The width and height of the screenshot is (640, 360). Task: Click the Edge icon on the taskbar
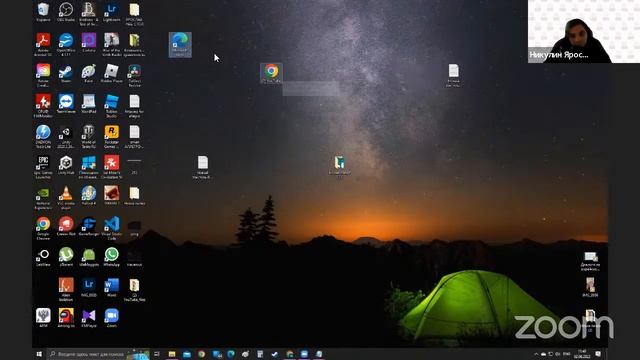231,354
